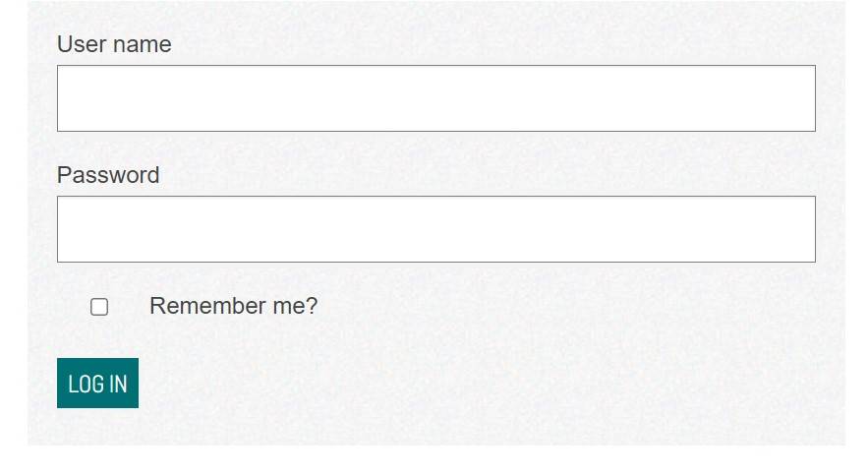Click the User name input field
Image resolution: width=868 pixels, height=476 pixels.
pyautogui.click(x=435, y=98)
